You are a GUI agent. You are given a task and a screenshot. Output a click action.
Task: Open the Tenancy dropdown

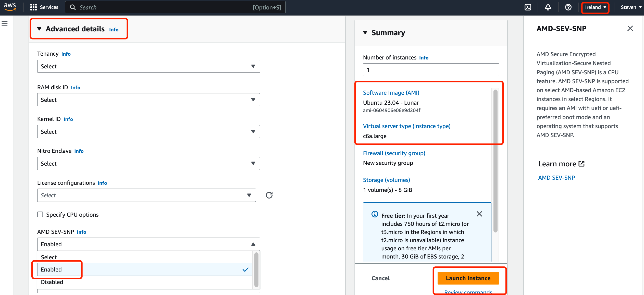pyautogui.click(x=148, y=66)
